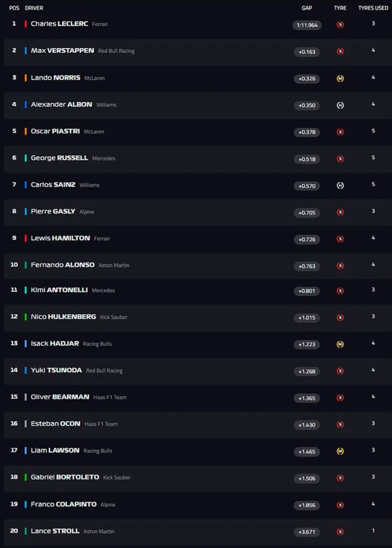Click the orange McLaren color bar beside Piastri

(26, 131)
